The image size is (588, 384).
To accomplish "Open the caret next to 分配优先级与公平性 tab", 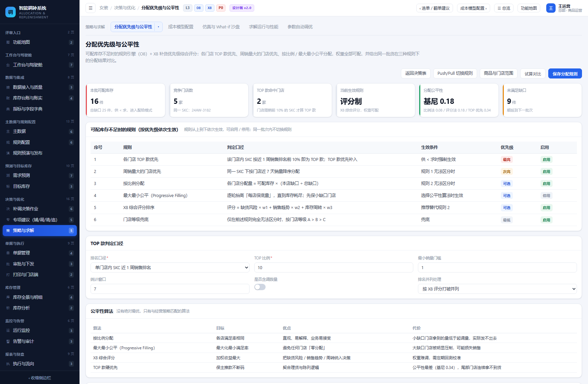I will coord(158,27).
